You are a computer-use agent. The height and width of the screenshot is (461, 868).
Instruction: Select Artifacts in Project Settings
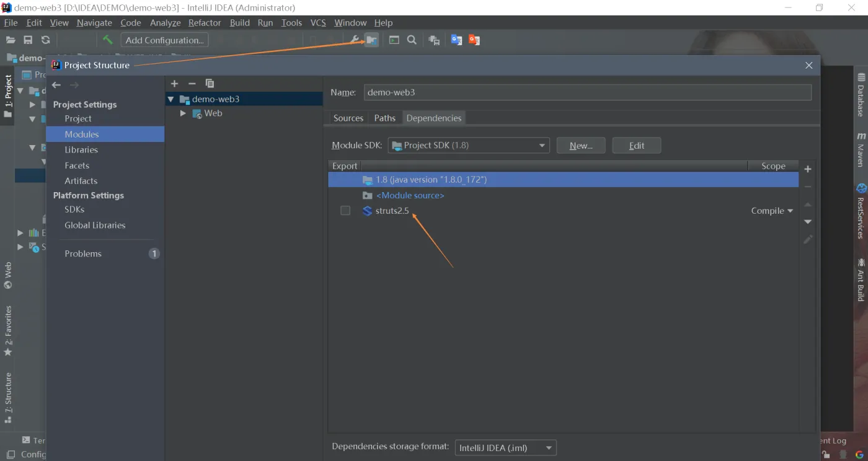(81, 181)
